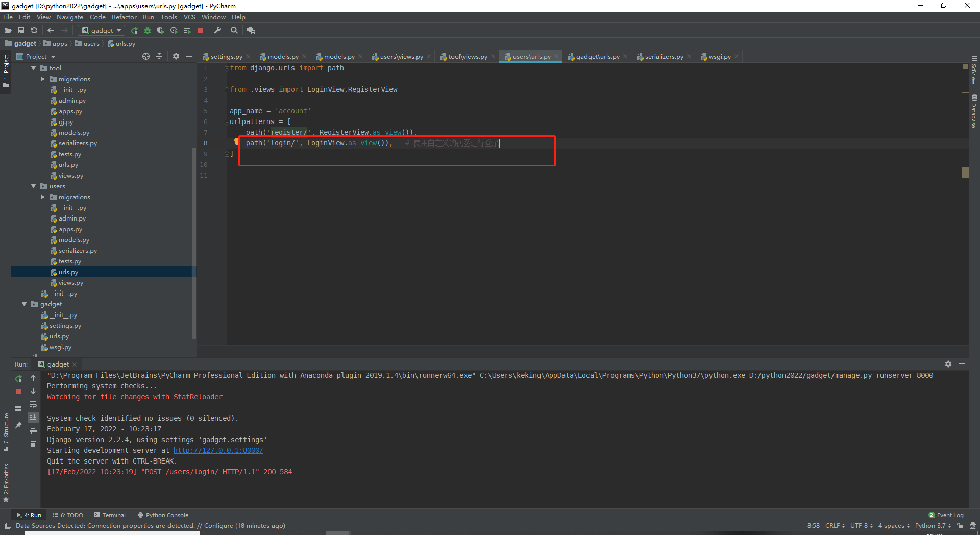This screenshot has width=980, height=535.
Task: Collapse the users folder in project tree
Action: 34,186
